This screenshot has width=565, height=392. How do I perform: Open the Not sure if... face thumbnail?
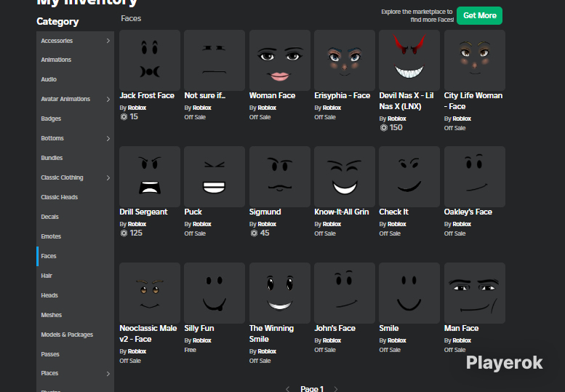[x=215, y=60]
